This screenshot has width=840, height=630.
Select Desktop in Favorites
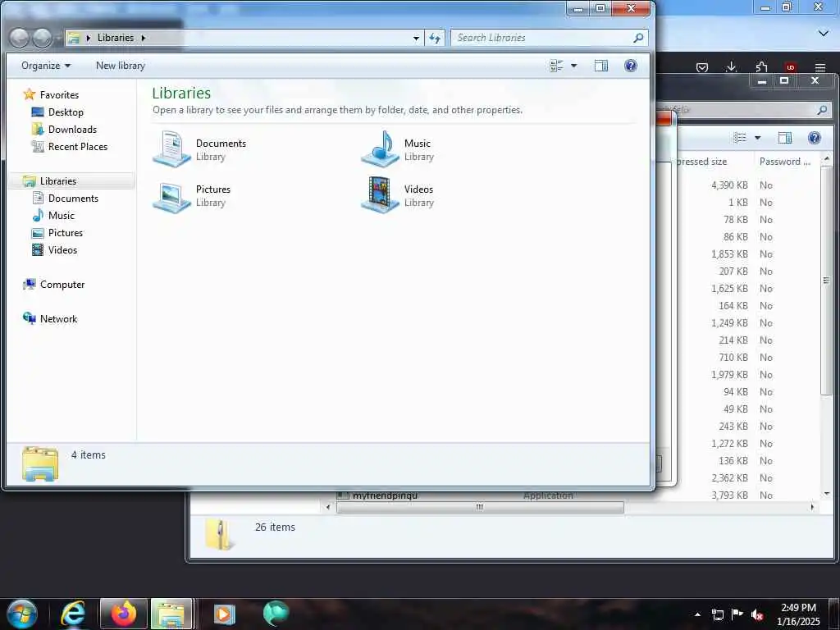pyautogui.click(x=66, y=112)
